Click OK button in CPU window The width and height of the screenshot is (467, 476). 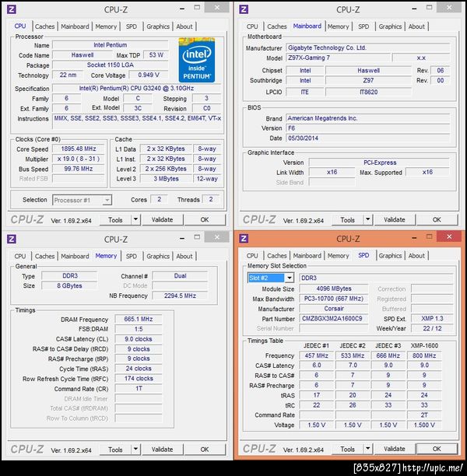click(x=205, y=220)
